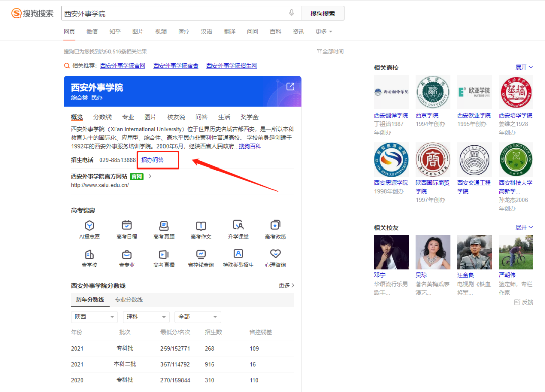Image resolution: width=545 pixels, height=392 pixels.
Task: Open 西安外事学院宿舍 recommendation link
Action: click(x=176, y=66)
